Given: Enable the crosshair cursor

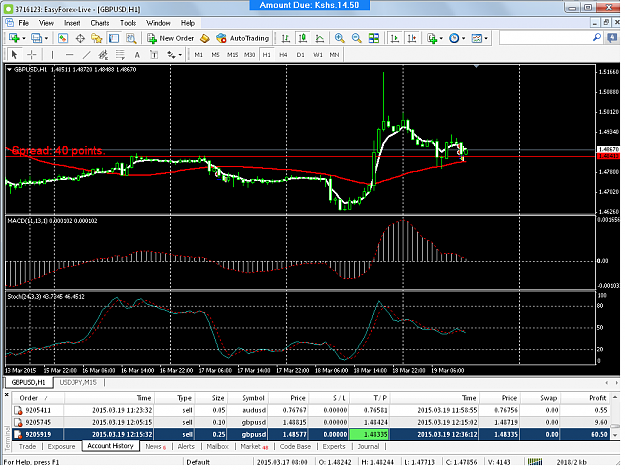Looking at the screenshot, I should click(x=31, y=55).
